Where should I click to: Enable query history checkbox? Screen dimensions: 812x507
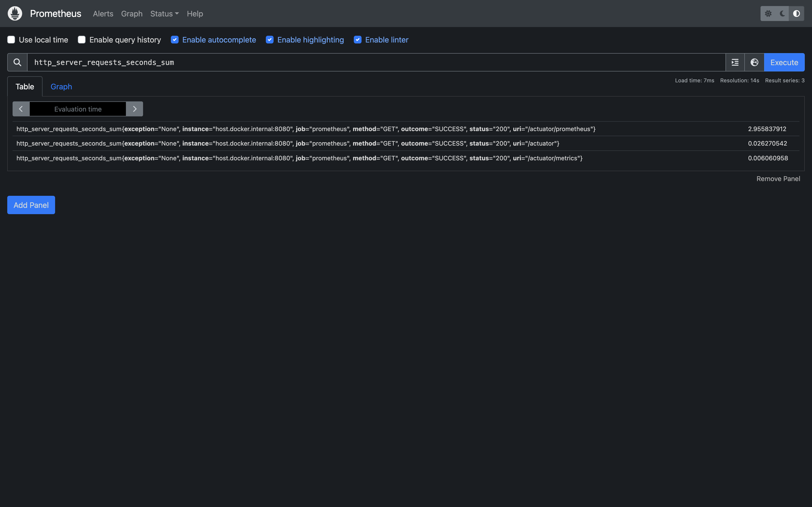[x=81, y=40]
